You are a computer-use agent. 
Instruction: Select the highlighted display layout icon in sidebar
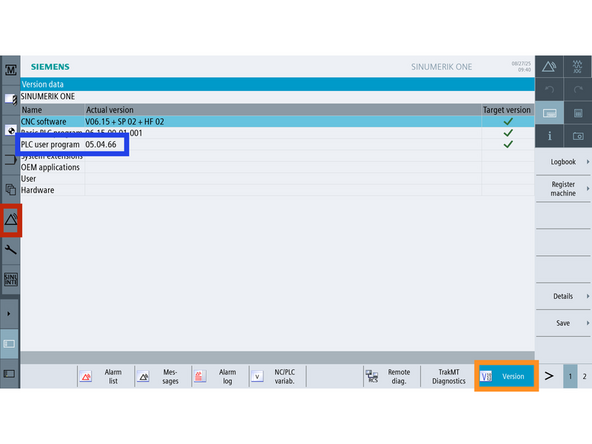9,344
